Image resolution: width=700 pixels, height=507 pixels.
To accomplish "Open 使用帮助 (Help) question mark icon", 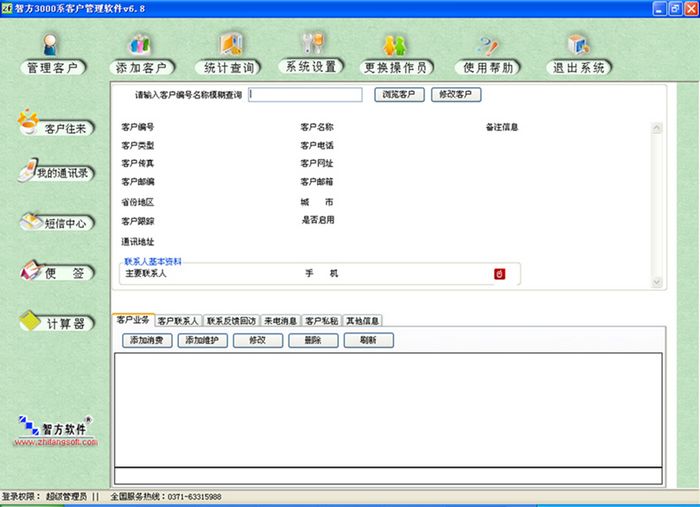I will click(x=488, y=46).
